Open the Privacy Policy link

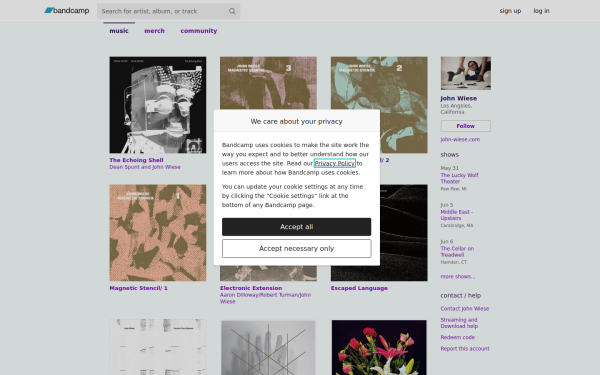(335, 163)
